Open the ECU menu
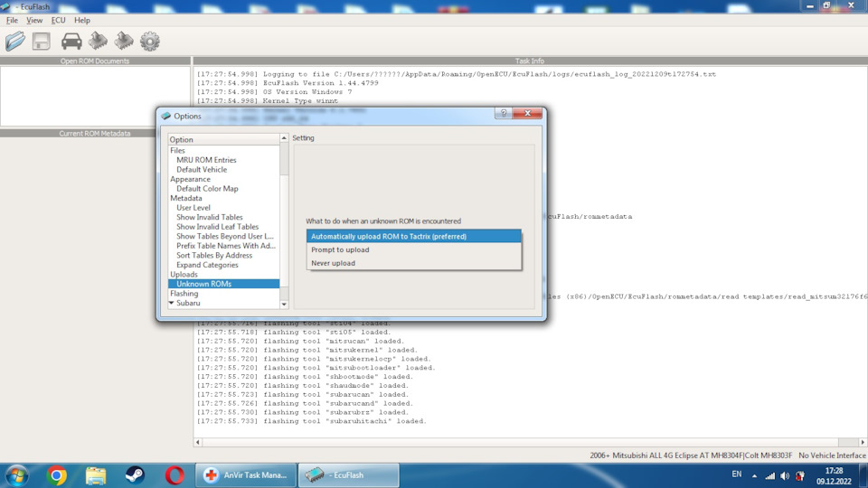Viewport: 868px width, 488px height. (58, 20)
